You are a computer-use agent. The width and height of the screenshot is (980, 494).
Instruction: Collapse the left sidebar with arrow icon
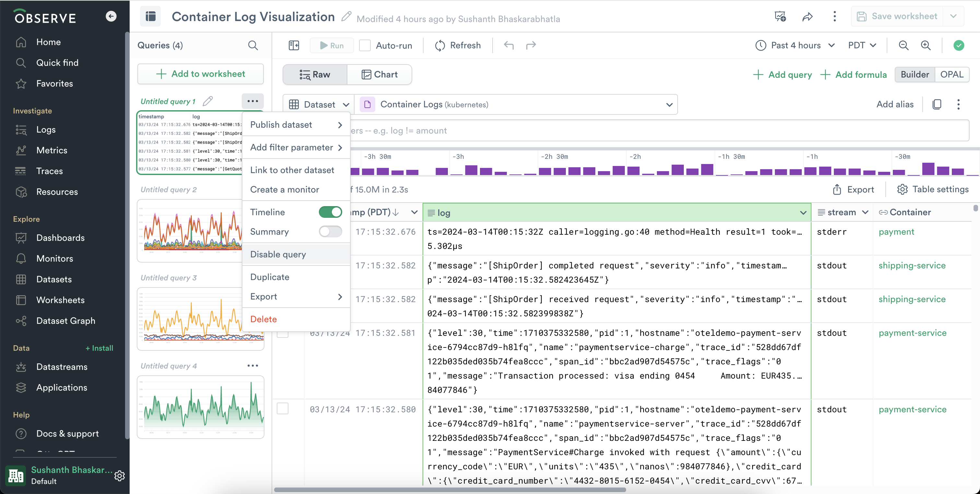[111, 16]
